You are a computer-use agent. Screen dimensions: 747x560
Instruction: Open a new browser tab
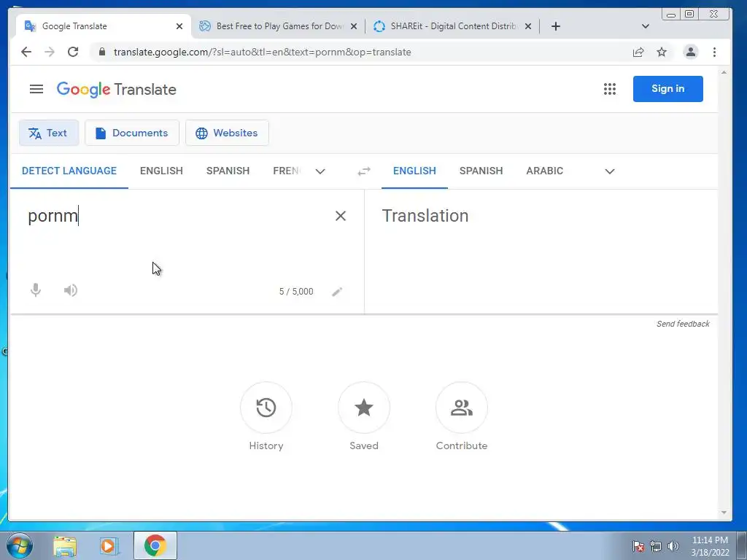pyautogui.click(x=555, y=27)
